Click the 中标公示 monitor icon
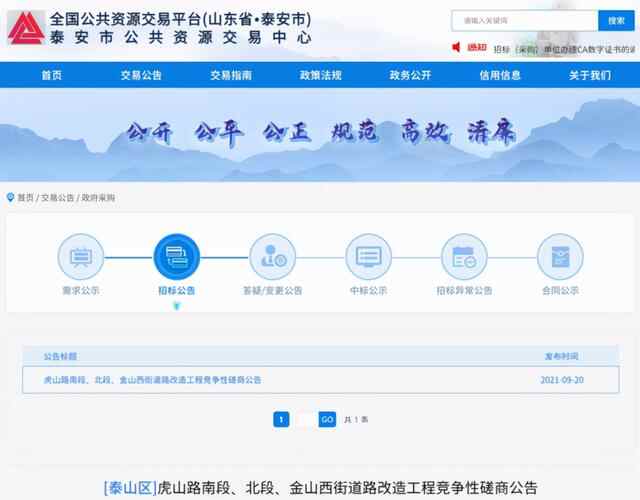This screenshot has height=500, width=640. 368,257
